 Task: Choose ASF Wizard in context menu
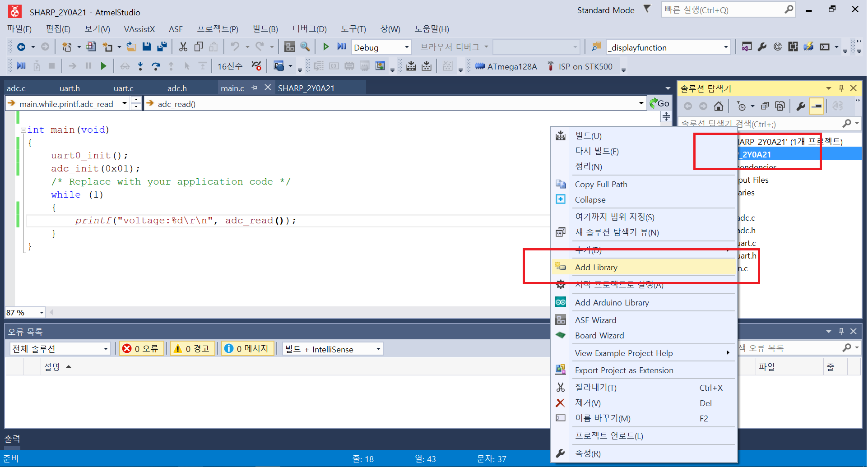pyautogui.click(x=644, y=320)
